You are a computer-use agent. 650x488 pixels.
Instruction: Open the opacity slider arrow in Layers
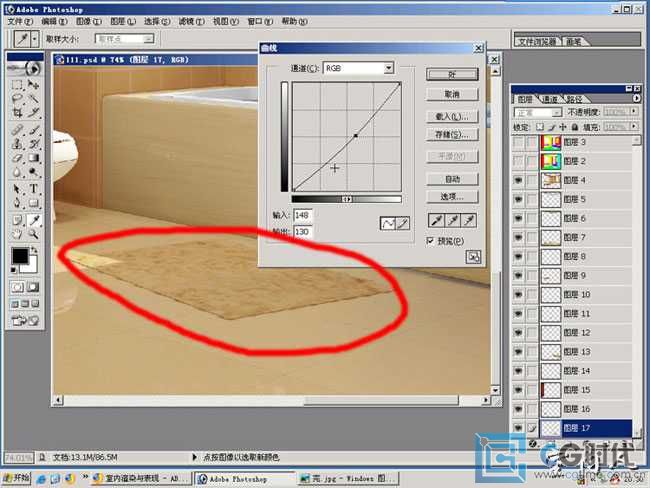tap(634, 112)
